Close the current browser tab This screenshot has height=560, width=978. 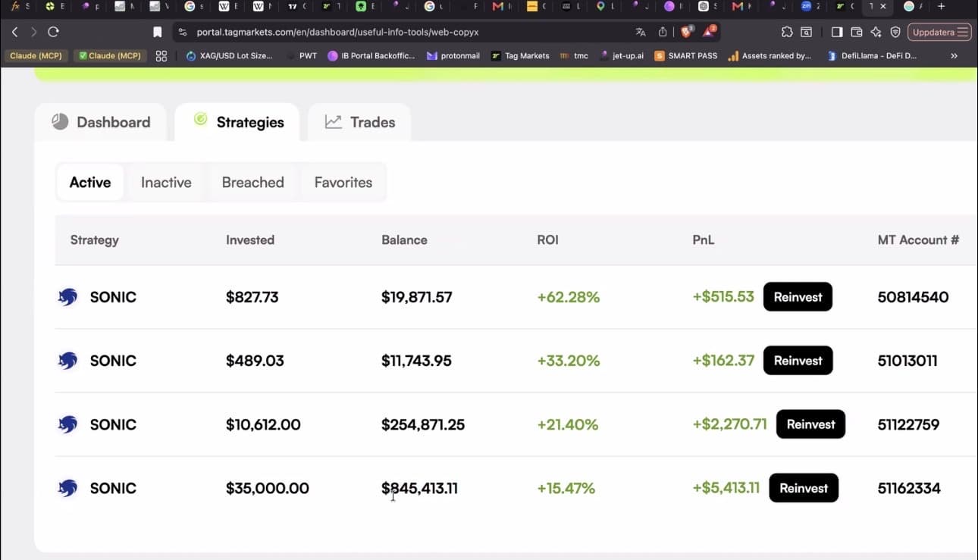tap(882, 6)
